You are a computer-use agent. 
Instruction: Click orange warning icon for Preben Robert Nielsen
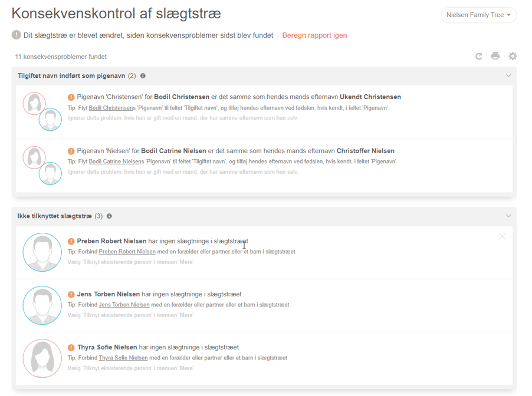tap(71, 242)
